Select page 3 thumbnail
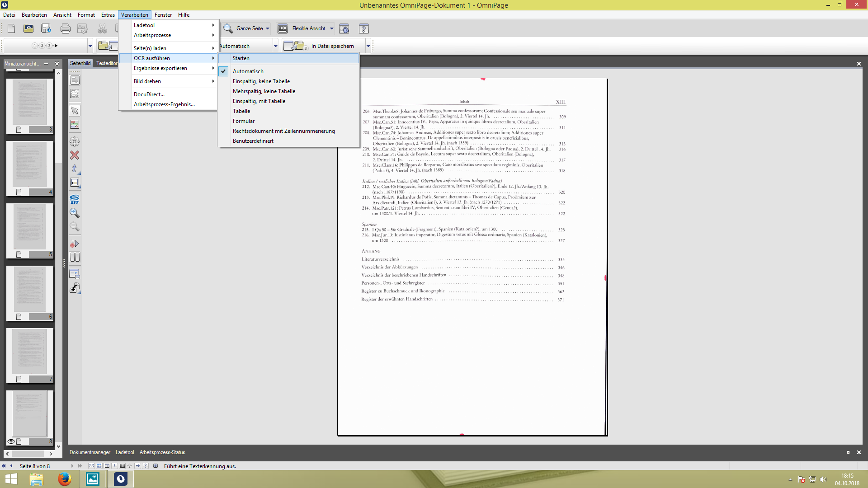This screenshot has width=868, height=488. [x=30, y=106]
